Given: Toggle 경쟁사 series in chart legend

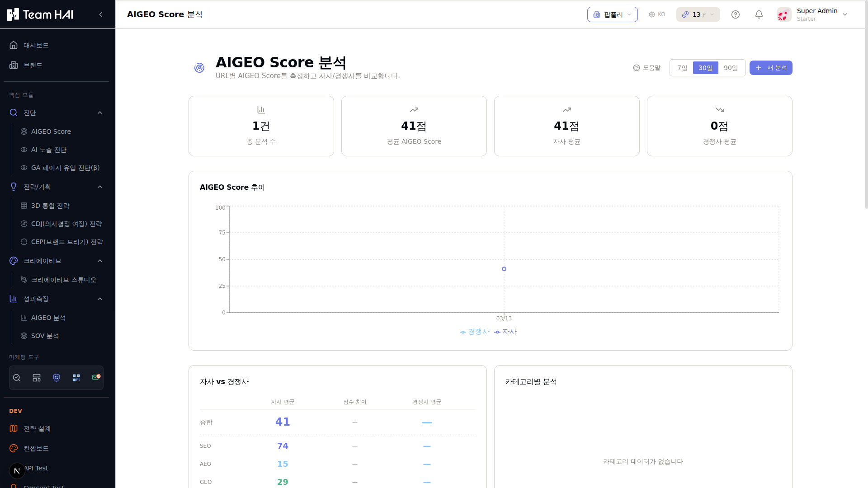Looking at the screenshot, I should click(x=475, y=332).
